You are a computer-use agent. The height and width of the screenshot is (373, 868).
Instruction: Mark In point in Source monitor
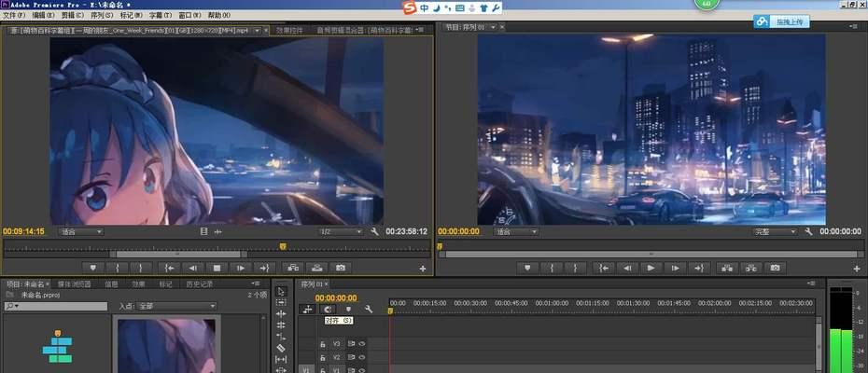[x=117, y=268]
